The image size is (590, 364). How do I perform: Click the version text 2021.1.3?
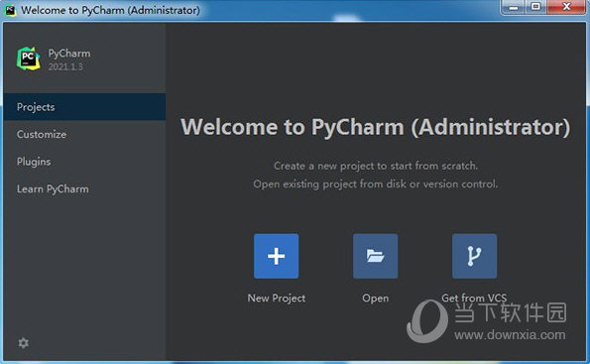click(x=65, y=67)
